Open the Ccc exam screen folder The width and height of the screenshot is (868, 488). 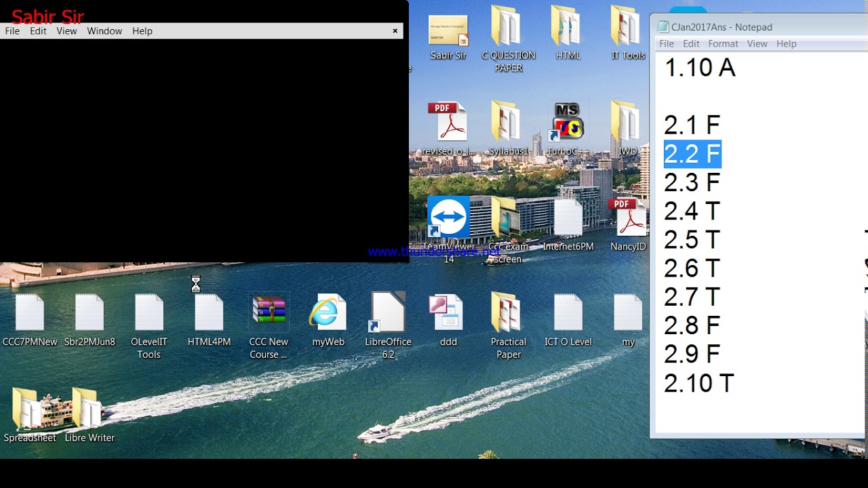508,229
